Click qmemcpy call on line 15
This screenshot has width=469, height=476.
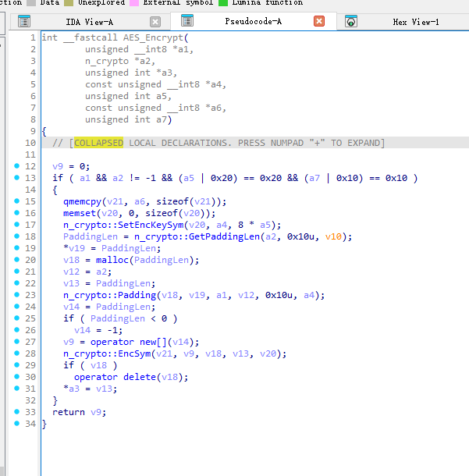[x=82, y=201]
